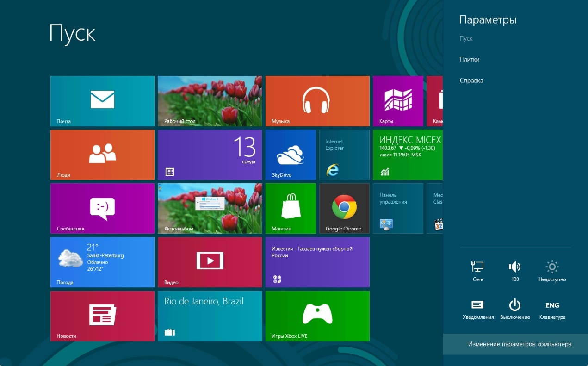588x366 pixels.
Task: Click Изменение параметров компьютера link
Action: click(520, 344)
